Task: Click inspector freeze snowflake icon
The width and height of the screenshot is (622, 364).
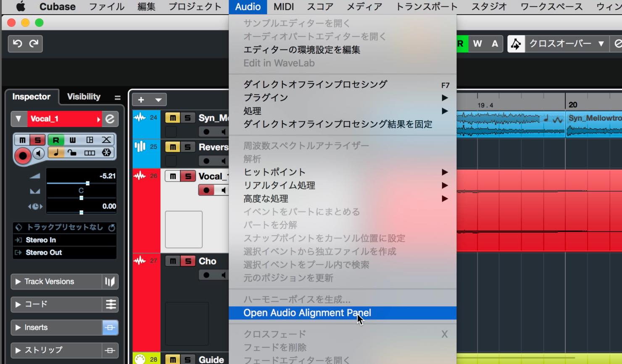Action: tap(106, 153)
